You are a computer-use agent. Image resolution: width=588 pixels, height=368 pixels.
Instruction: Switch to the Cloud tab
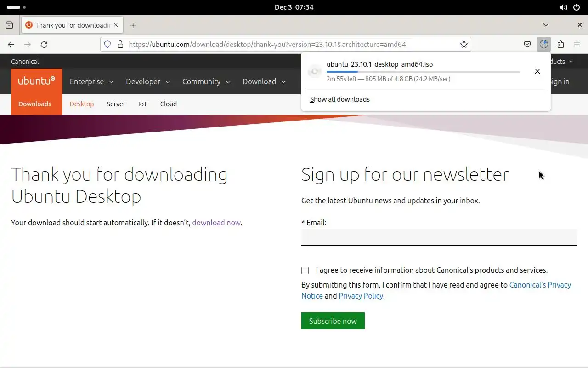click(169, 104)
